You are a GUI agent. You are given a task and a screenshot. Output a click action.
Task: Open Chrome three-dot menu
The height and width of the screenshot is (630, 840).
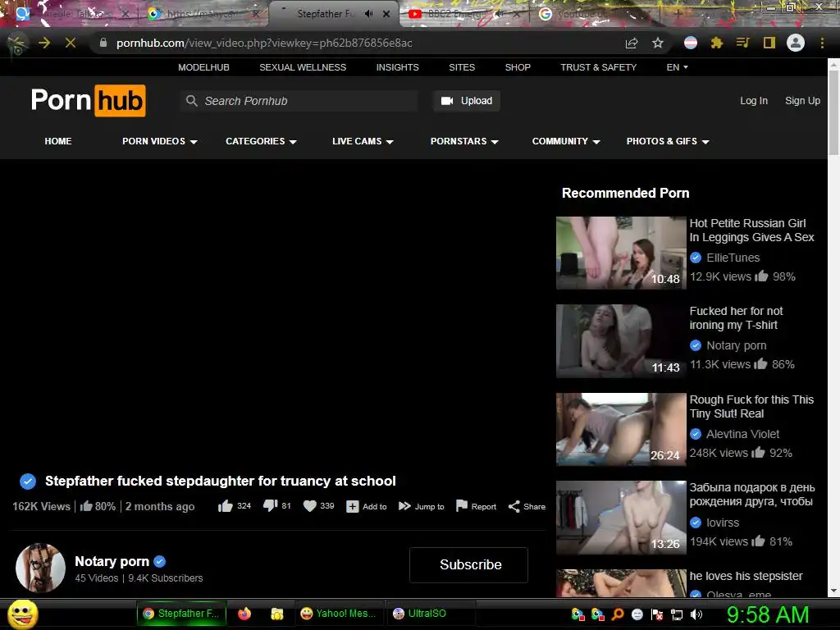coord(822,43)
